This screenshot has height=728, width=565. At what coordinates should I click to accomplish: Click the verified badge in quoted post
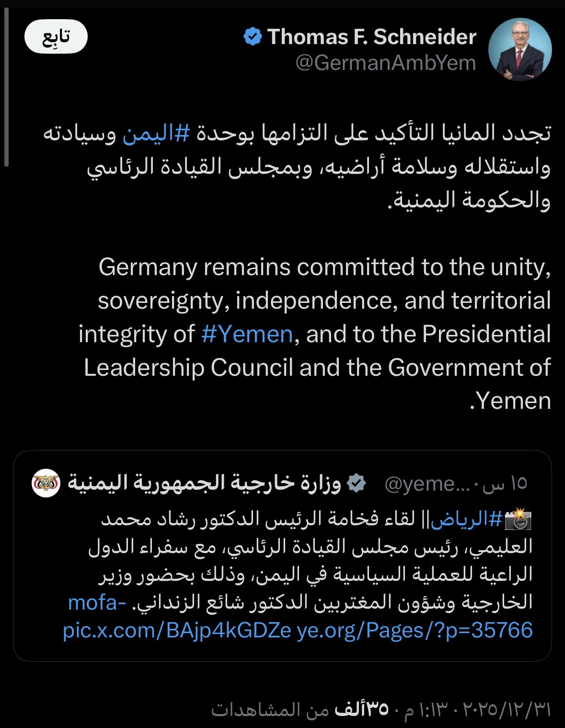356,484
